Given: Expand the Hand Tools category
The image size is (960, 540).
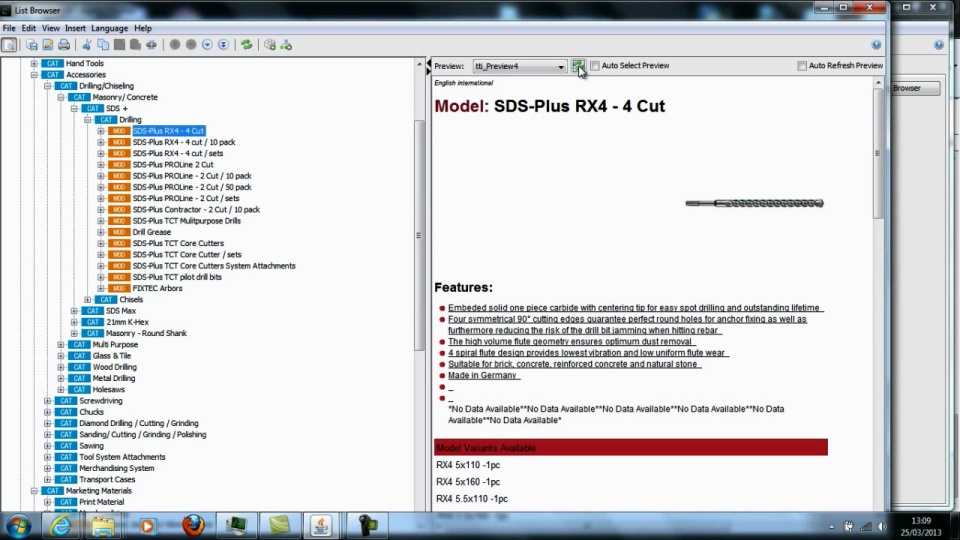Looking at the screenshot, I should (34, 63).
